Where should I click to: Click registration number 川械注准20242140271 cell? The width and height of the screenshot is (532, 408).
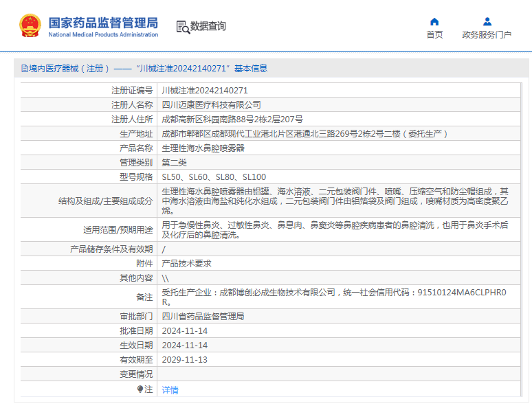(x=205, y=90)
